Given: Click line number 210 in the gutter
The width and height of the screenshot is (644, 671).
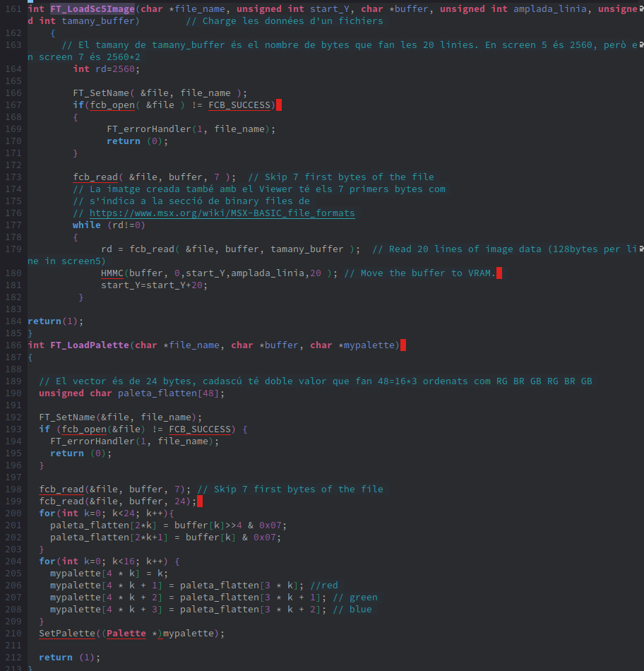Looking at the screenshot, I should tap(13, 634).
